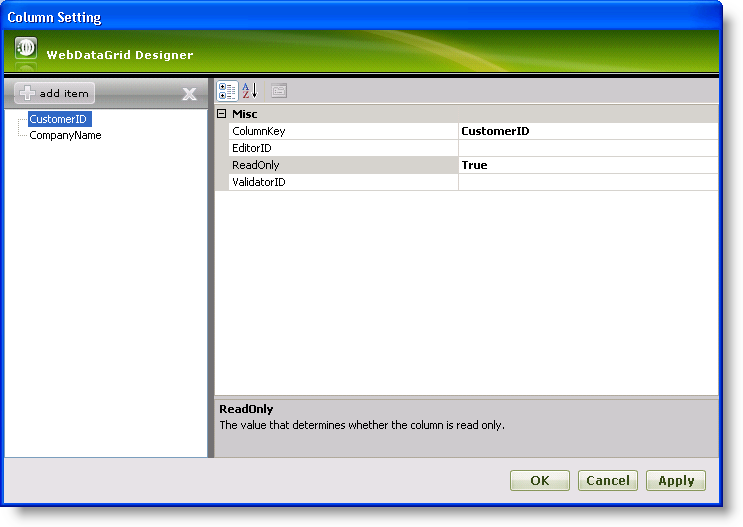Image resolution: width=743 pixels, height=527 pixels.
Task: Open the Property Pages icon
Action: 279,91
